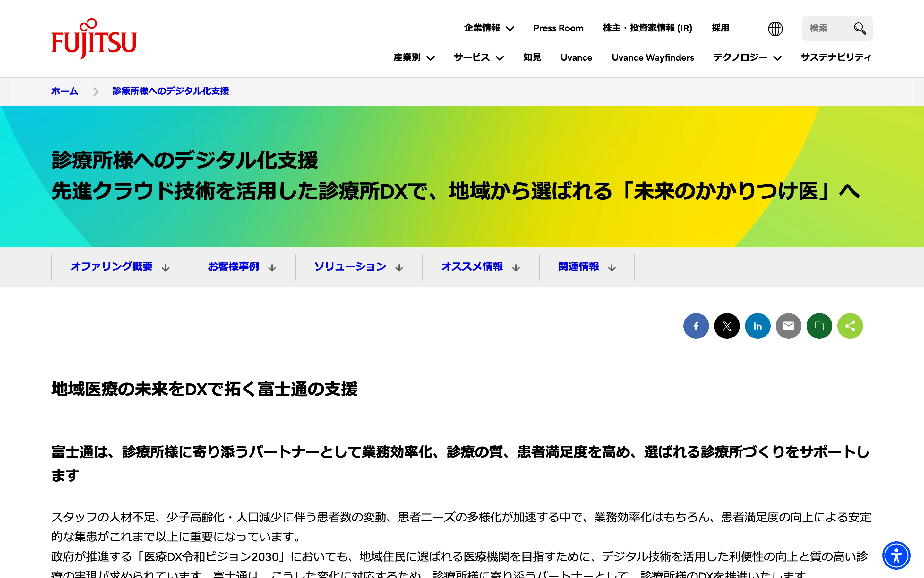Jump to the 関連情報 section
The image size is (924, 578).
[x=578, y=267]
